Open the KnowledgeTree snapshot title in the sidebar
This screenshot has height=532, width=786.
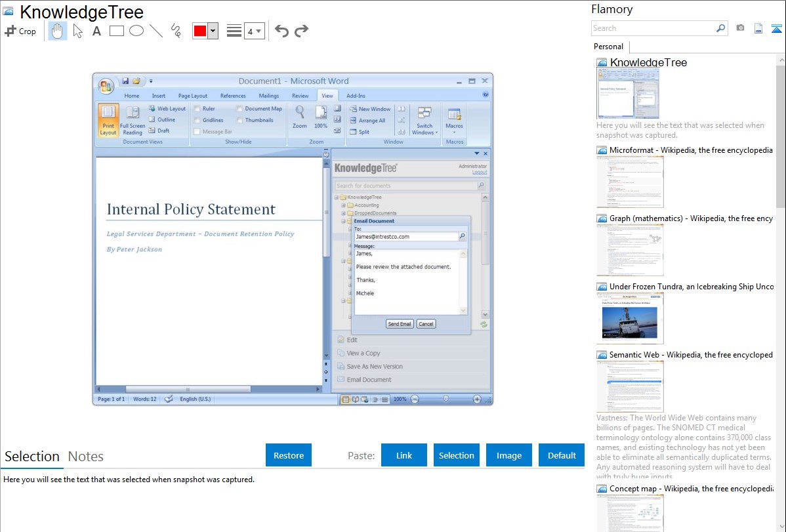648,63
